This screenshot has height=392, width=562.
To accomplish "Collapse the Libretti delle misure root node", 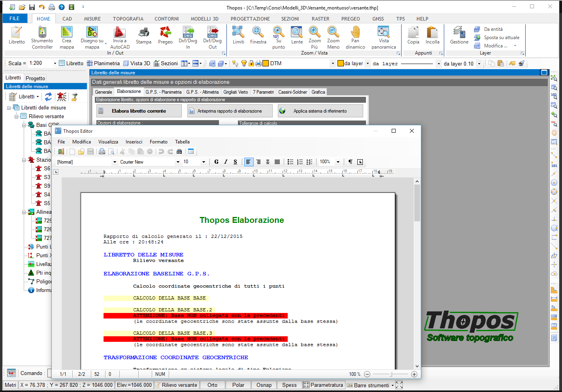I will [x=9, y=108].
